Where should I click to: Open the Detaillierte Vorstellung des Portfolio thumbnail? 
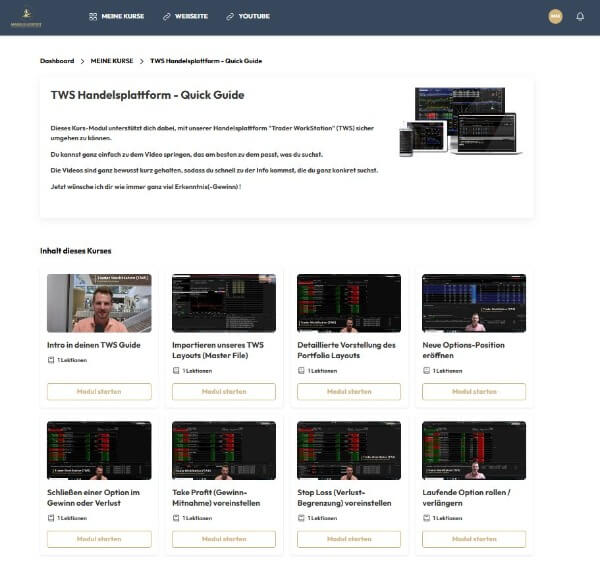pos(349,303)
